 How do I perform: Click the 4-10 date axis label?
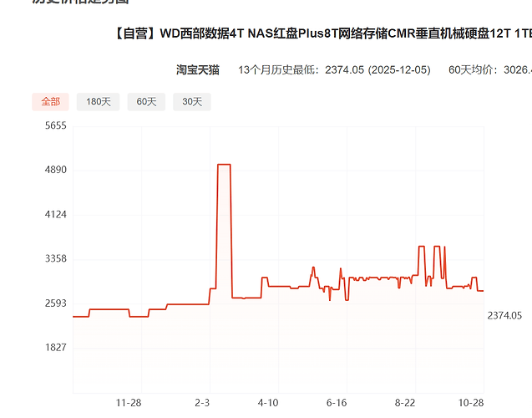coord(268,403)
